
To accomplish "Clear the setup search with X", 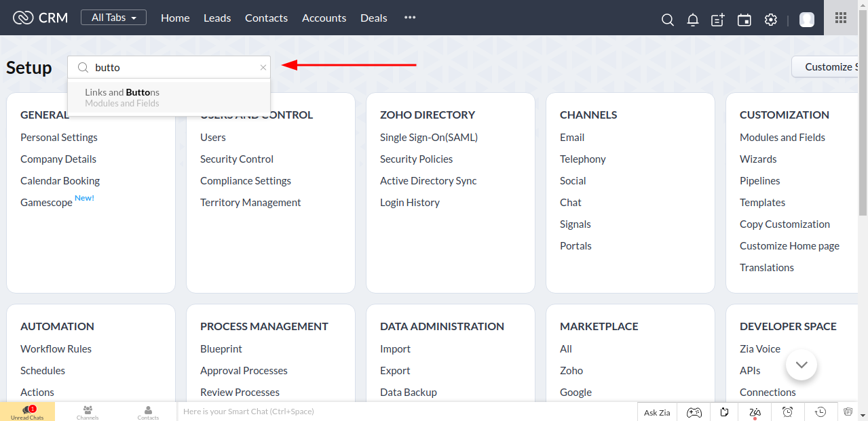I will 263,67.
